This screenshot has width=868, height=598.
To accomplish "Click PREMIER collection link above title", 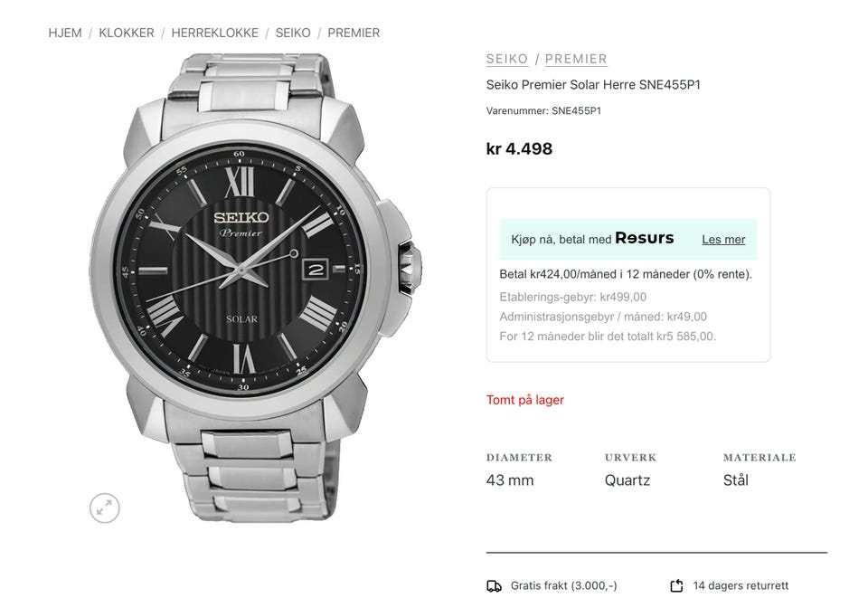I will click(x=576, y=59).
